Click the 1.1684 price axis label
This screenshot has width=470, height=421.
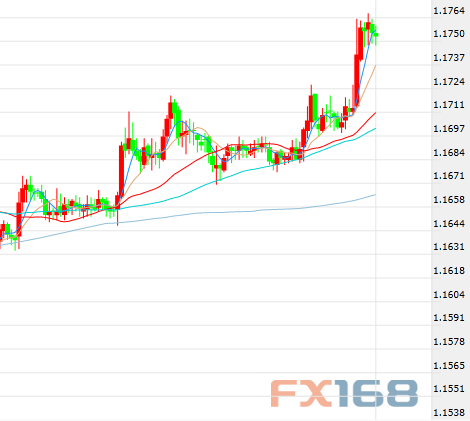coord(449,152)
